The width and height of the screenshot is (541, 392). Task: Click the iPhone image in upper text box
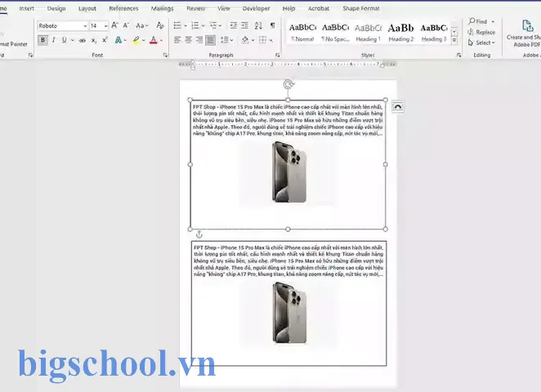pyautogui.click(x=288, y=171)
